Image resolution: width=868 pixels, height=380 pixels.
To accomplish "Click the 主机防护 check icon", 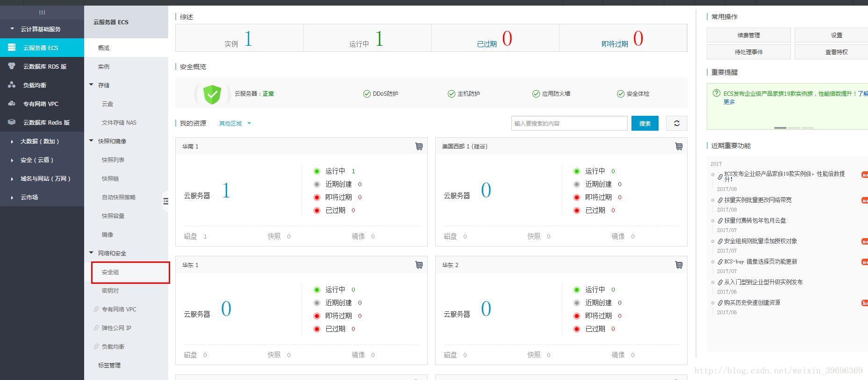I will [x=452, y=94].
